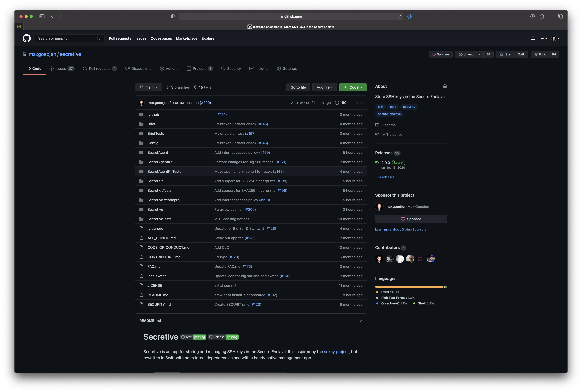Open the Projects tab
The height and width of the screenshot is (392, 582).
(x=200, y=69)
